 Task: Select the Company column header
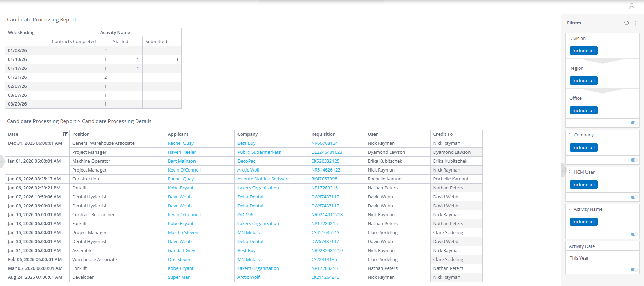pos(271,134)
